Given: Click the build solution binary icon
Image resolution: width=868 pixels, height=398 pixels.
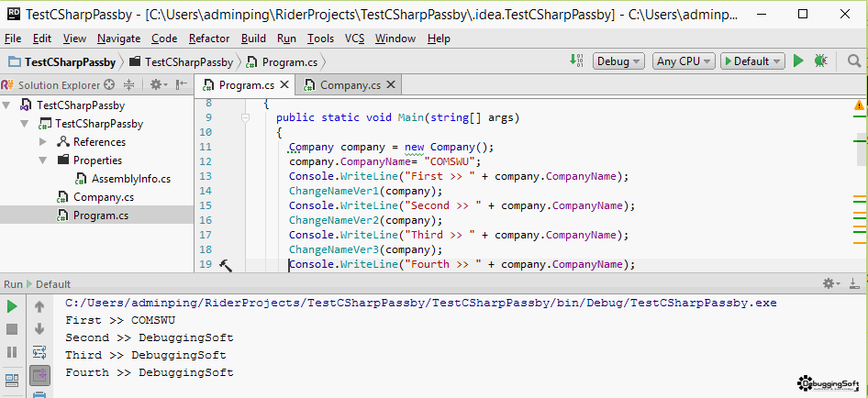Looking at the screenshot, I should 576,61.
